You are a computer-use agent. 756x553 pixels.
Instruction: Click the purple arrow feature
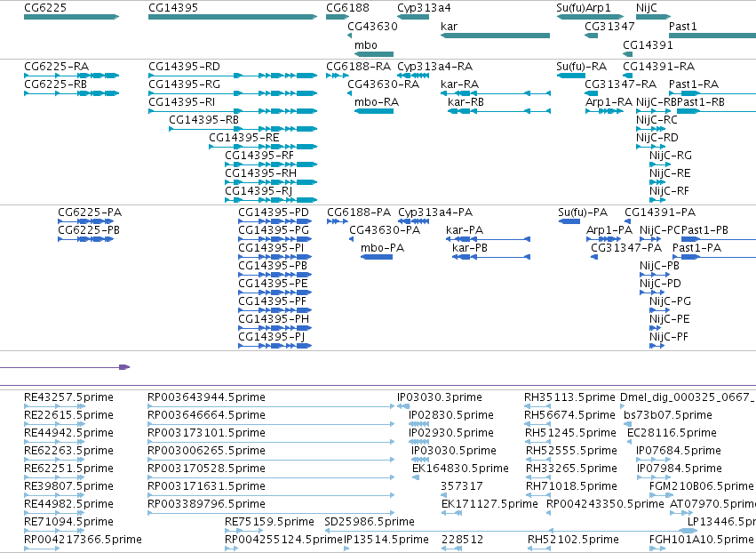65,367
